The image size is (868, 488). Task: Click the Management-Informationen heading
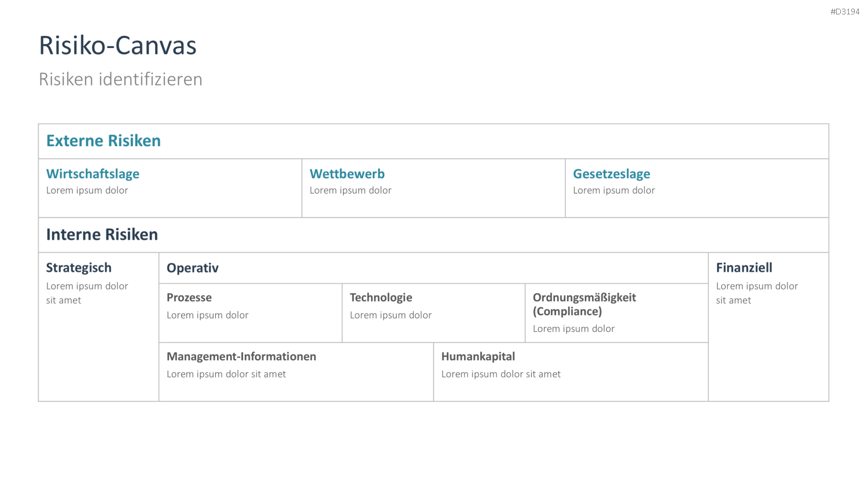241,356
